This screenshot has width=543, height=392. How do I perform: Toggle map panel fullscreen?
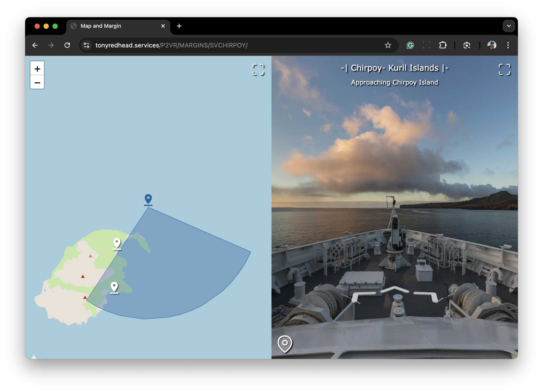click(x=258, y=70)
